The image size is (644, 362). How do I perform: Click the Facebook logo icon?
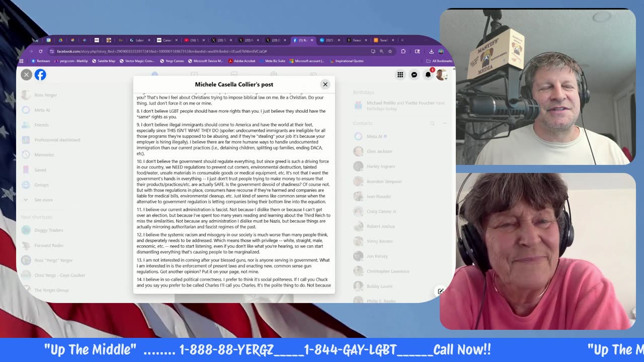click(40, 75)
